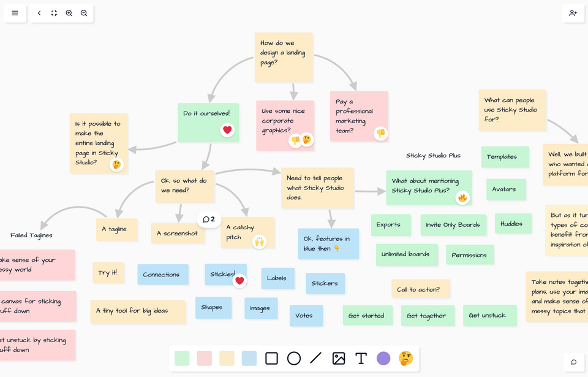This screenshot has height=377, width=588.
Task: Toggle thumbs-down reaction on the marketing team note
Action: pyautogui.click(x=381, y=134)
